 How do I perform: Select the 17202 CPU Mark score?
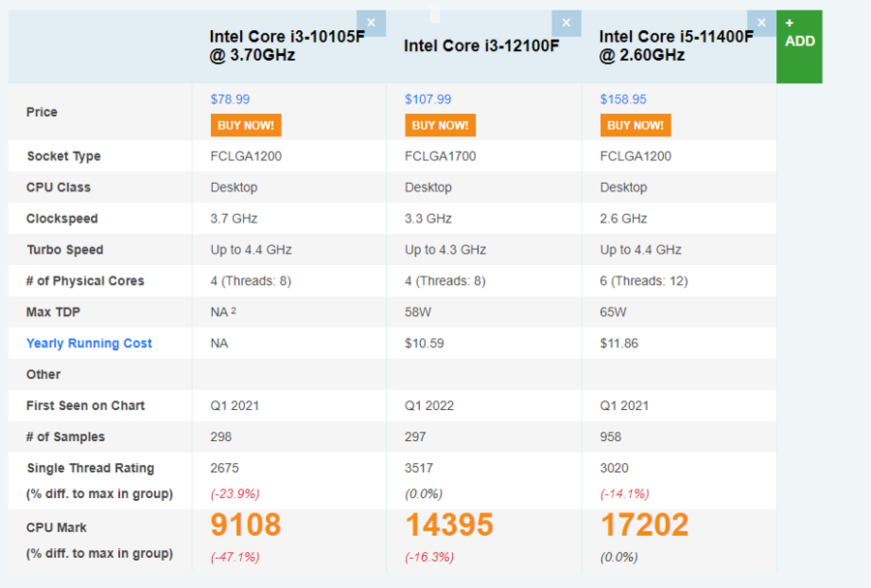point(645,525)
